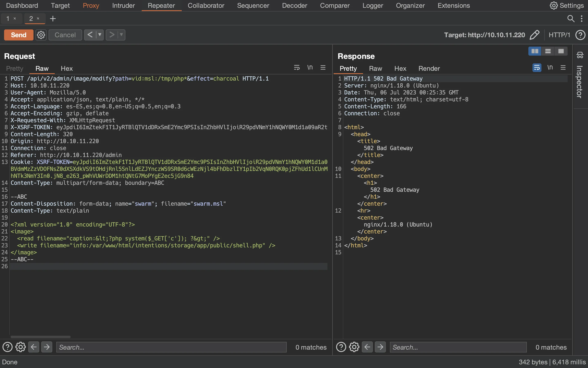Select Repeater tab number 1
Image resolution: width=588 pixels, height=368 pixels.
click(8, 18)
